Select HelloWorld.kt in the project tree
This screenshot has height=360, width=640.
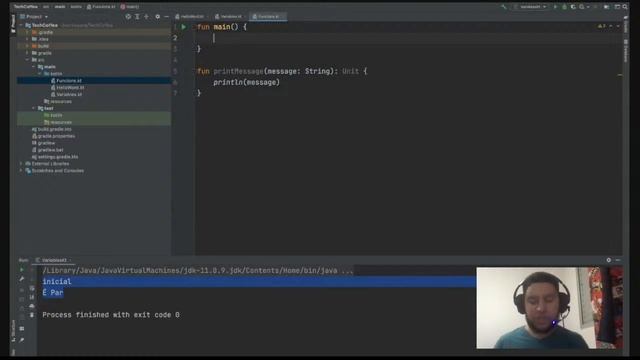[70, 88]
